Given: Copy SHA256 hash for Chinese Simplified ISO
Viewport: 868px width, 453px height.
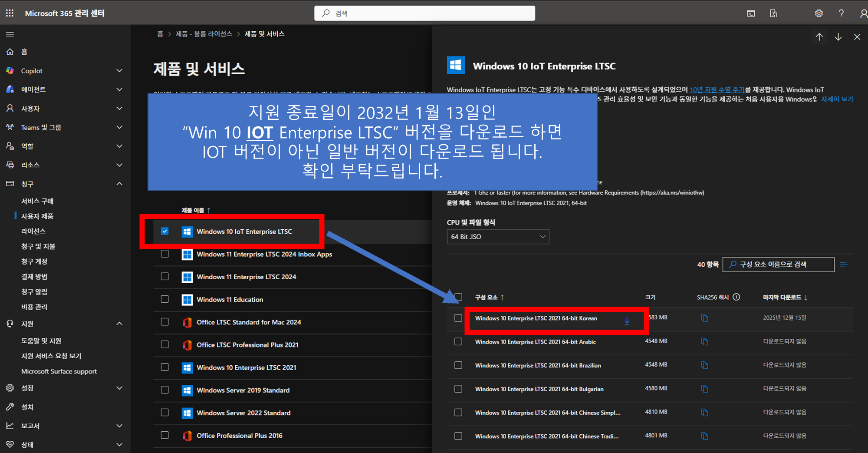Looking at the screenshot, I should (704, 412).
